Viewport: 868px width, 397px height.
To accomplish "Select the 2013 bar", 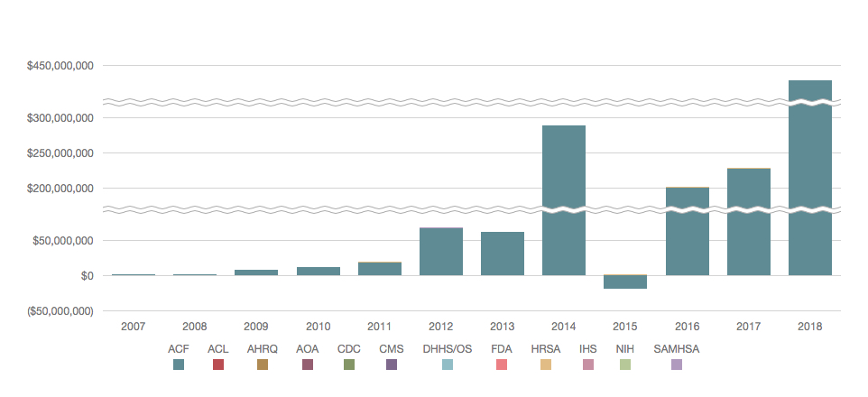I will tap(503, 254).
